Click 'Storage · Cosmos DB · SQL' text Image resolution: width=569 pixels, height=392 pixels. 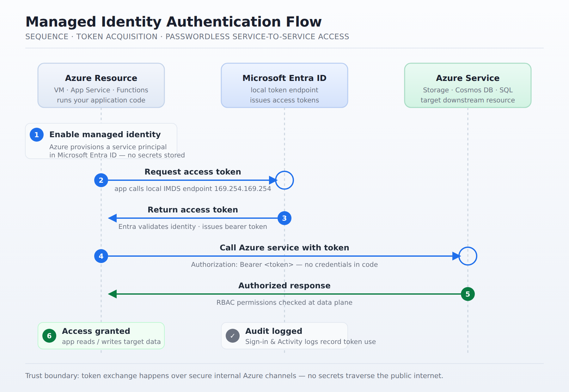coord(468,90)
